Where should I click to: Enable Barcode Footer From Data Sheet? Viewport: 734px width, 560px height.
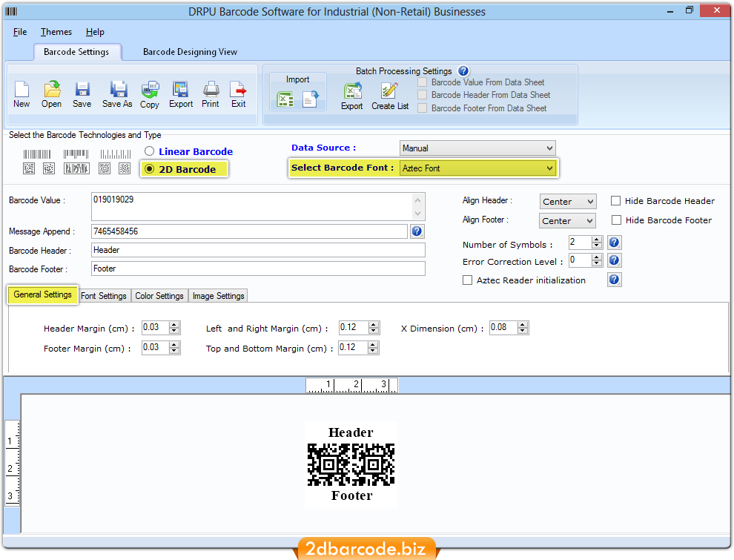coord(423,108)
